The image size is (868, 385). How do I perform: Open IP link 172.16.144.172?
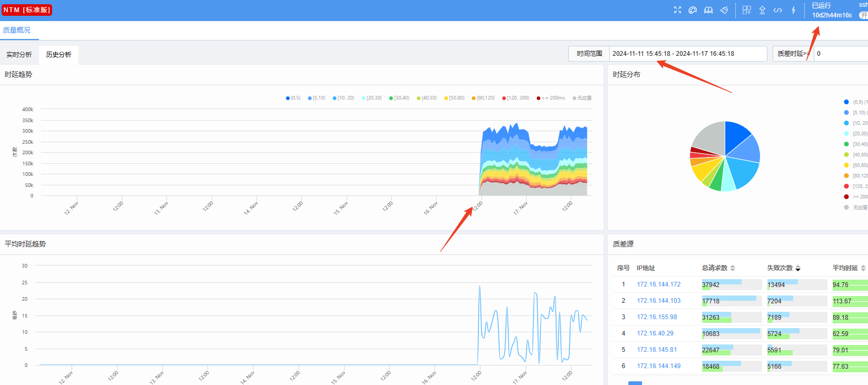point(658,284)
